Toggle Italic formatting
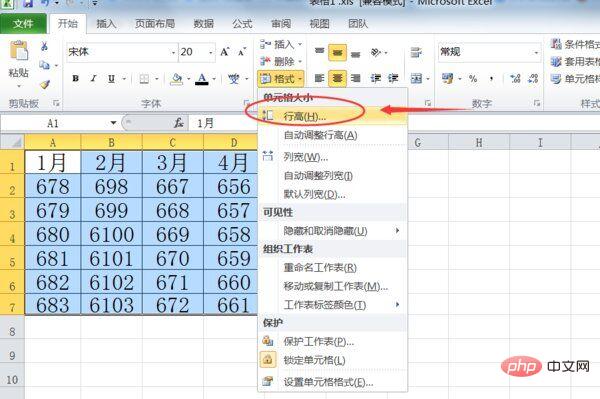Viewport: 600px width, 399px height. click(93, 78)
